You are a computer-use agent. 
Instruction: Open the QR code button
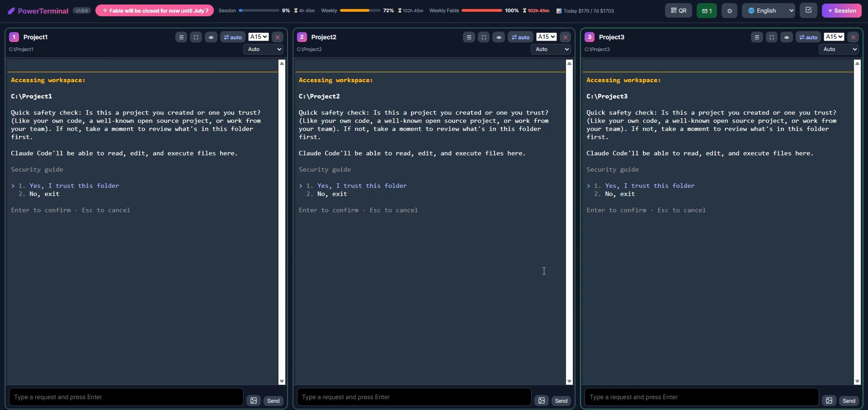pos(678,11)
